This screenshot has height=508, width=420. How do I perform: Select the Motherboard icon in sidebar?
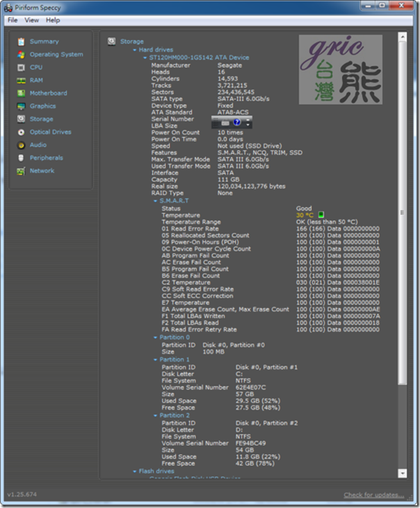click(21, 93)
